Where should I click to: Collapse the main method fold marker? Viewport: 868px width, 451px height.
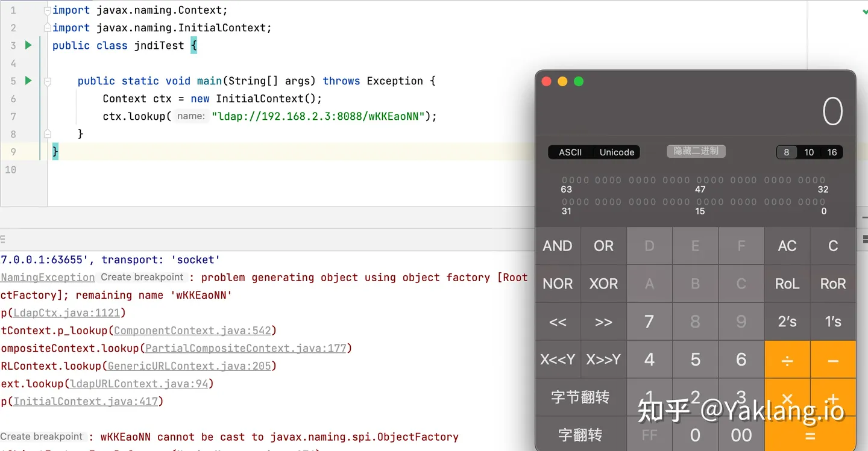48,81
